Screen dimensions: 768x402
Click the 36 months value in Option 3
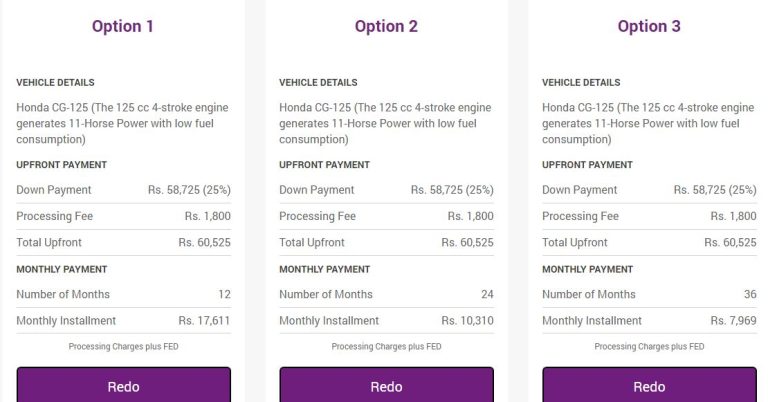(750, 295)
